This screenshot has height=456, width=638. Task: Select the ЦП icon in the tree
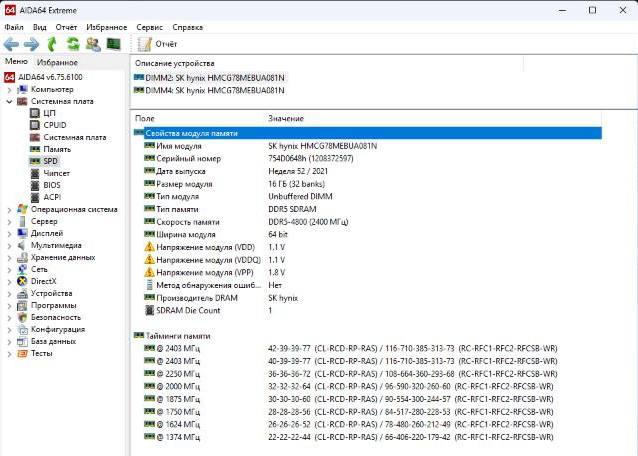click(x=35, y=113)
